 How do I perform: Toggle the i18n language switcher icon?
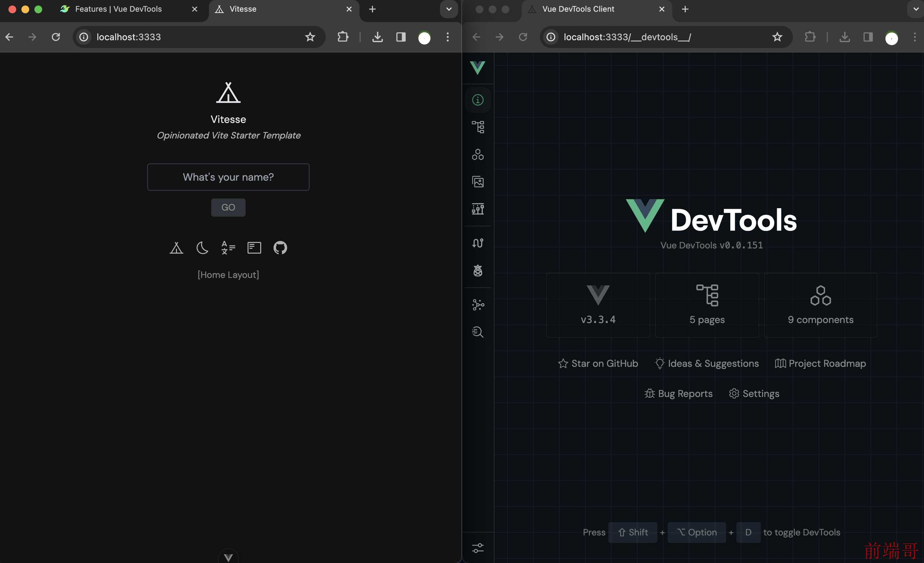228,247
